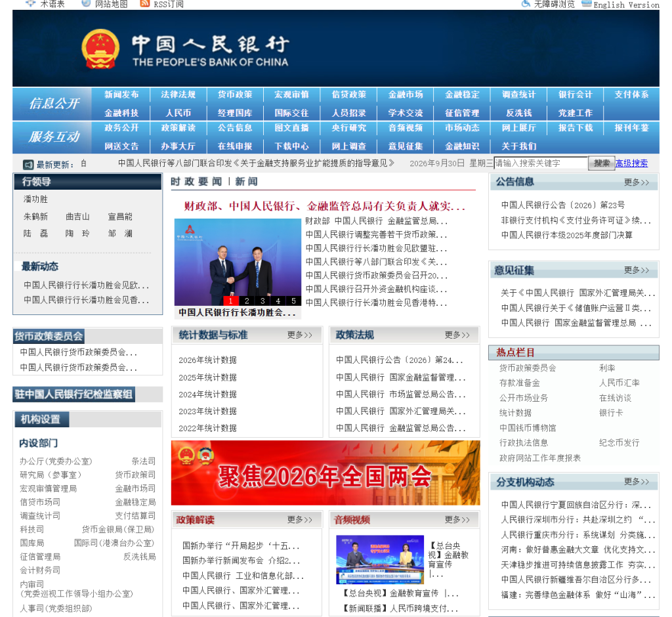Open the 金融市场 menu item

pyautogui.click(x=406, y=95)
